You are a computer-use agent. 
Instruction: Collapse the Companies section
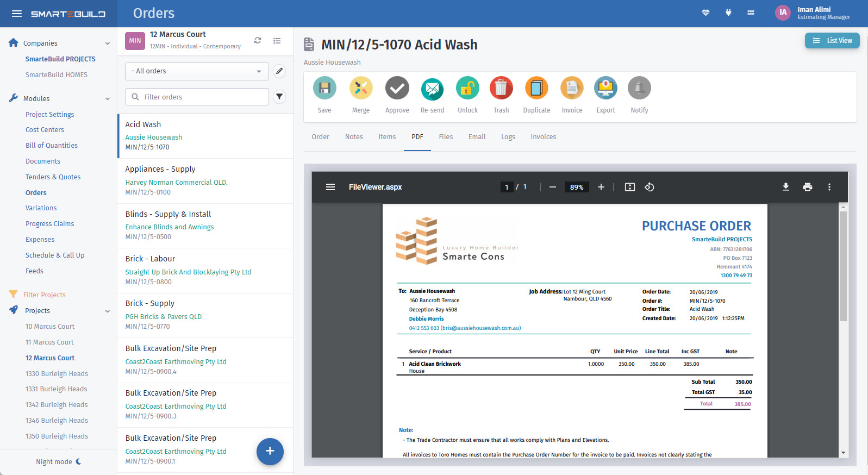point(108,43)
